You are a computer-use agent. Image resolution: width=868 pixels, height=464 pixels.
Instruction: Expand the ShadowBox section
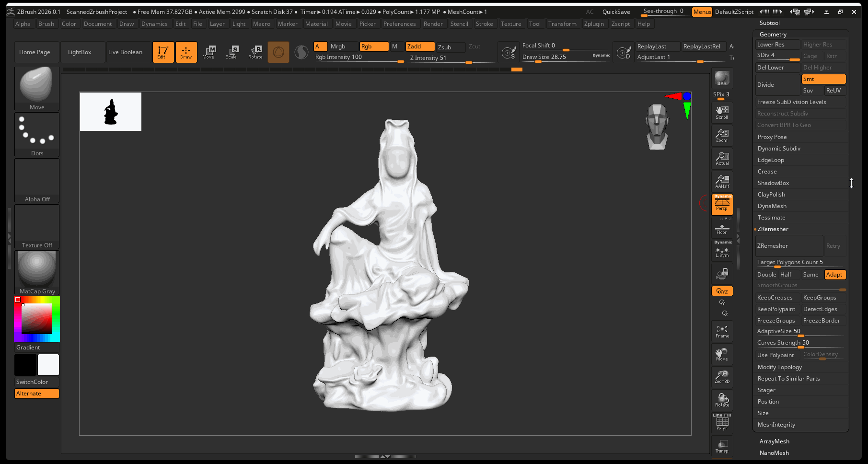pyautogui.click(x=773, y=183)
